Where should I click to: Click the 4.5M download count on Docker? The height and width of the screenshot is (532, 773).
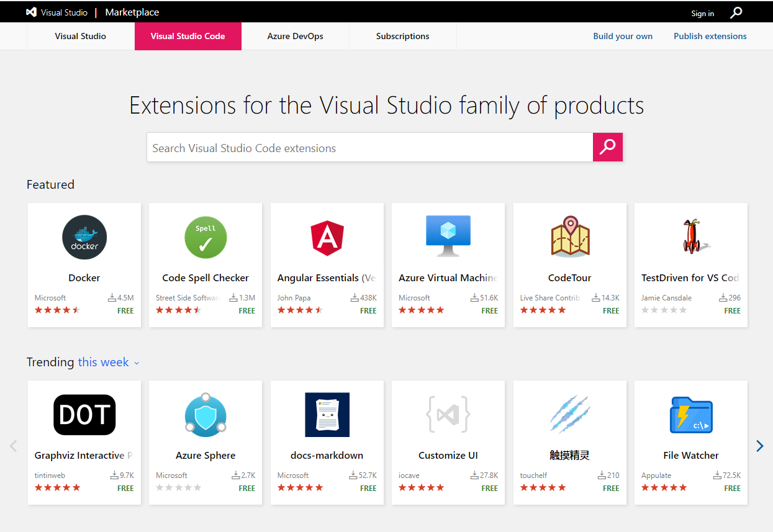(125, 298)
